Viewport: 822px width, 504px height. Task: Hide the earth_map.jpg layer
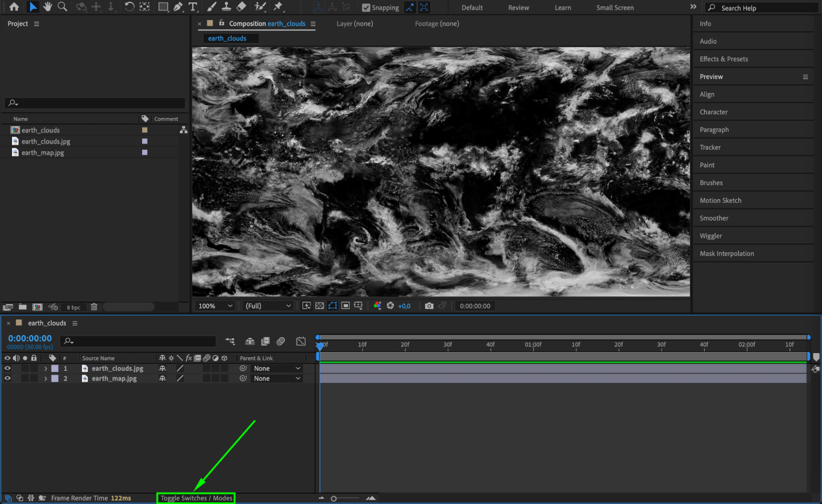(x=7, y=378)
